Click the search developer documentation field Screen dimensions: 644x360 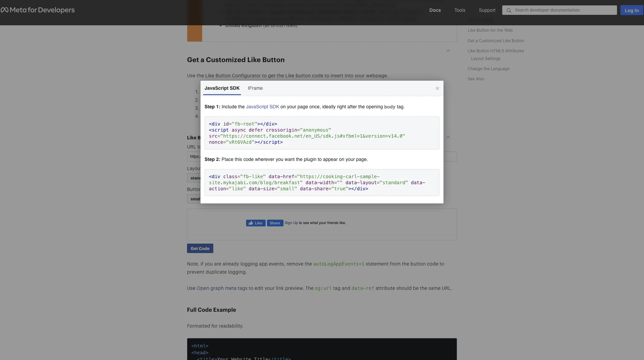(x=560, y=10)
